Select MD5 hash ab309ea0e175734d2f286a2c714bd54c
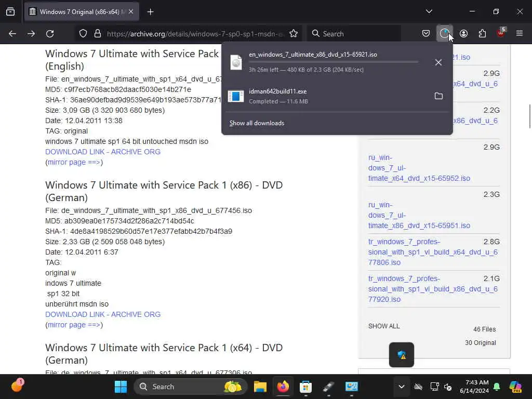 129,221
